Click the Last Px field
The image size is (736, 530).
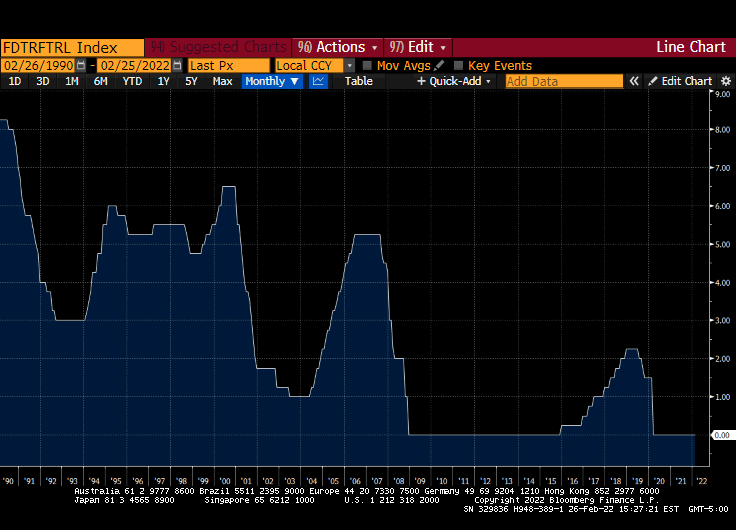(227, 65)
